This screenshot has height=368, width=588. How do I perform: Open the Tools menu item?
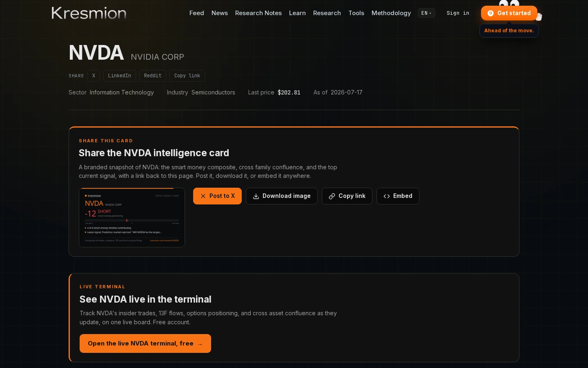356,13
